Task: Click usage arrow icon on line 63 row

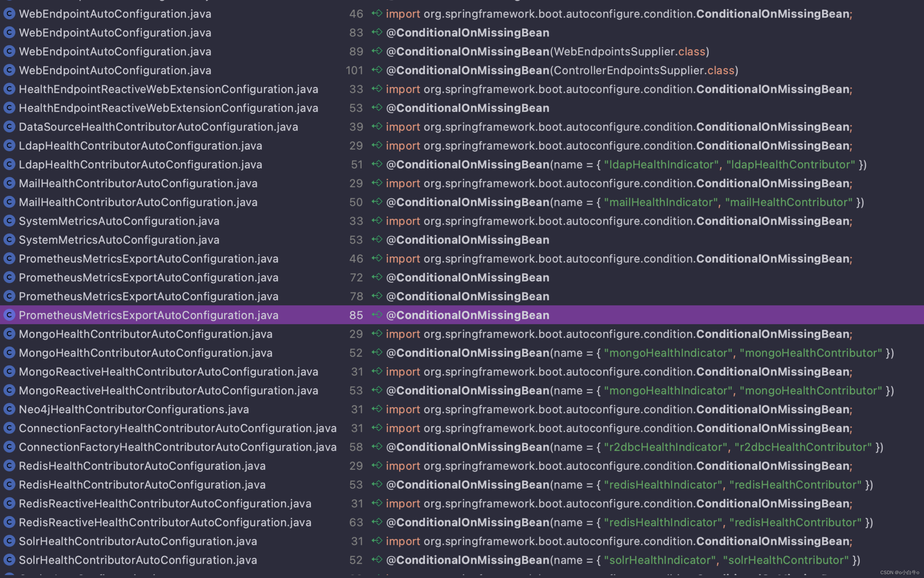Action: 377,522
